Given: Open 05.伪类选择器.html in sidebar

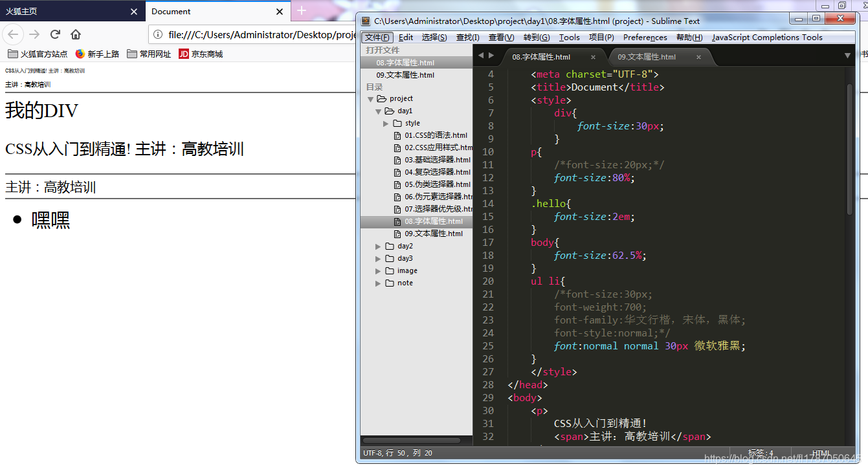Looking at the screenshot, I should (432, 185).
